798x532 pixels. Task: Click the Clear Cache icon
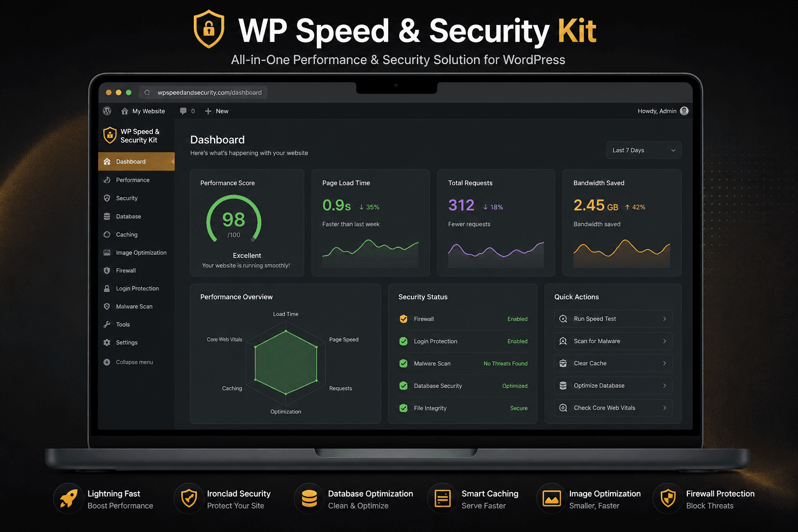point(563,363)
